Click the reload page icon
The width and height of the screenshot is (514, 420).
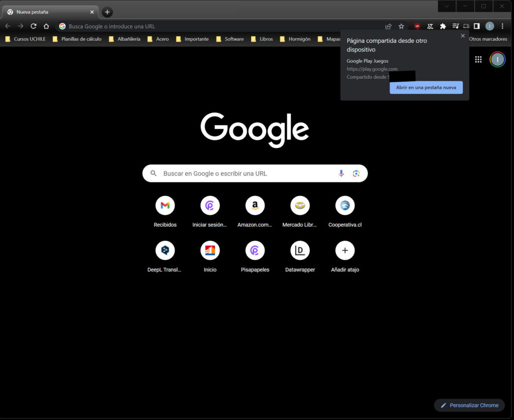click(x=33, y=26)
